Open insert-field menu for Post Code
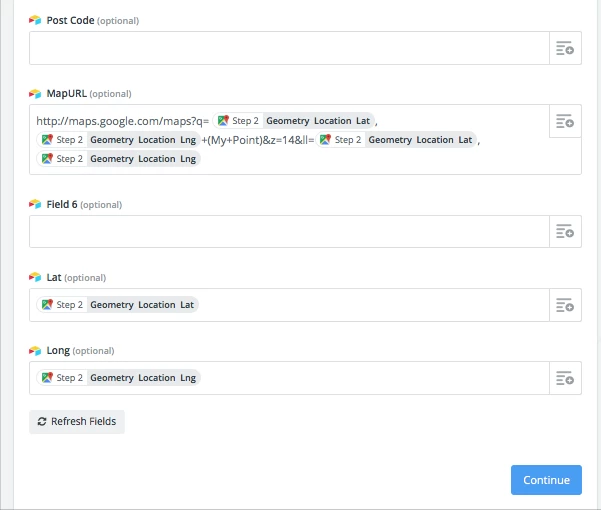Image resolution: width=601 pixels, height=510 pixels. pos(565,48)
